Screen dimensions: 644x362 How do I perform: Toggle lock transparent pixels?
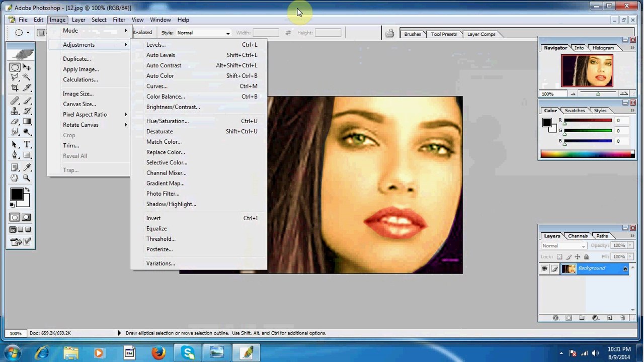tap(559, 257)
